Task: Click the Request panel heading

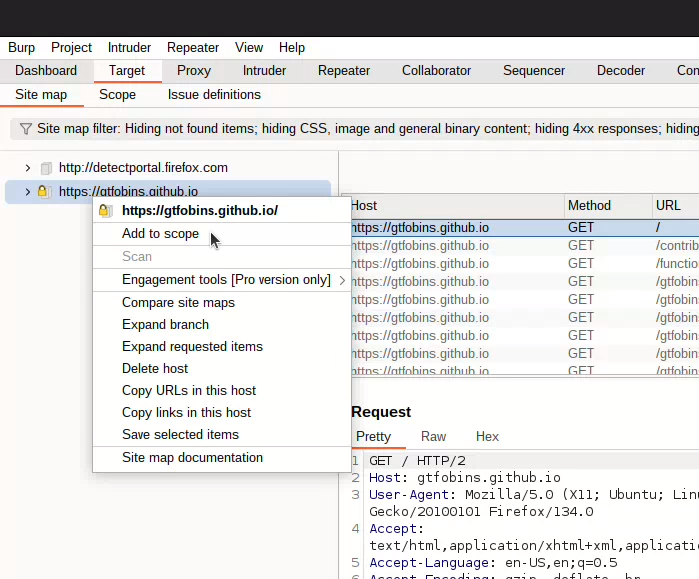Action: click(x=381, y=412)
